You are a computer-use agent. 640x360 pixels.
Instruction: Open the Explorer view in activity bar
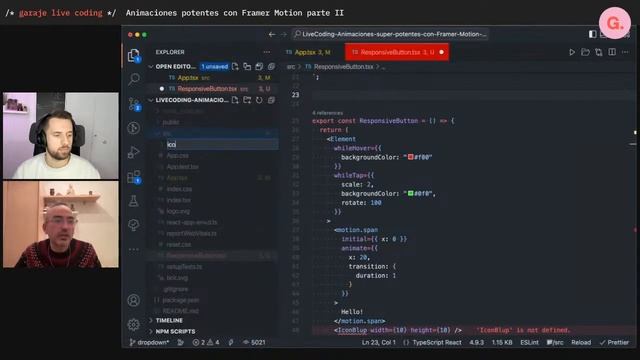coord(133,56)
